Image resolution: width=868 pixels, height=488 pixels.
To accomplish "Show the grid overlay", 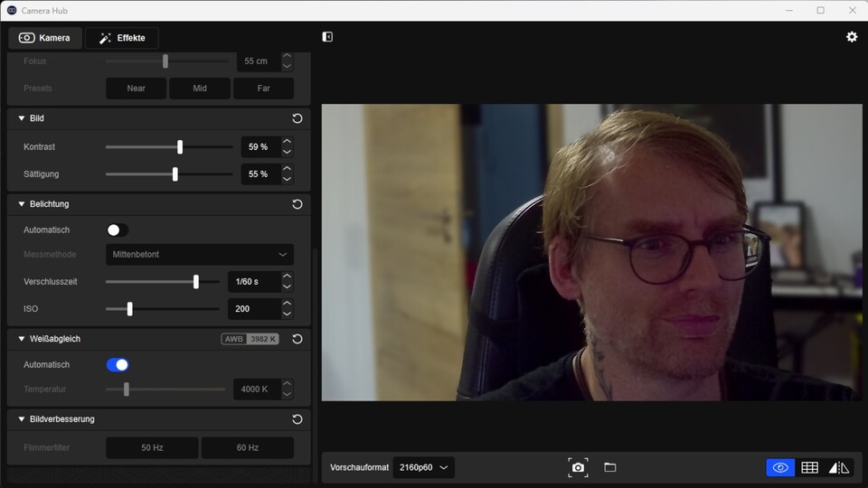I will (810, 467).
